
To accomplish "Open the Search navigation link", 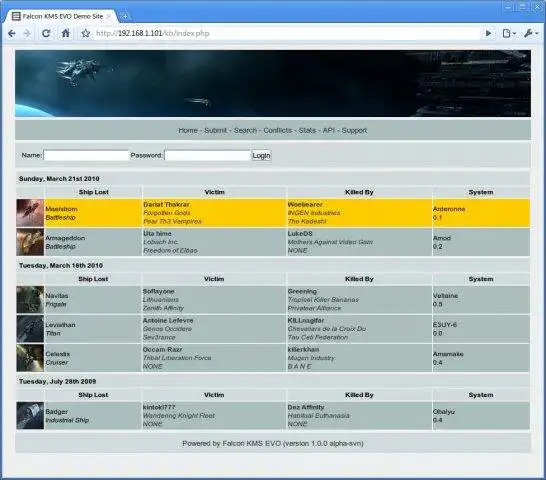I will [245, 130].
